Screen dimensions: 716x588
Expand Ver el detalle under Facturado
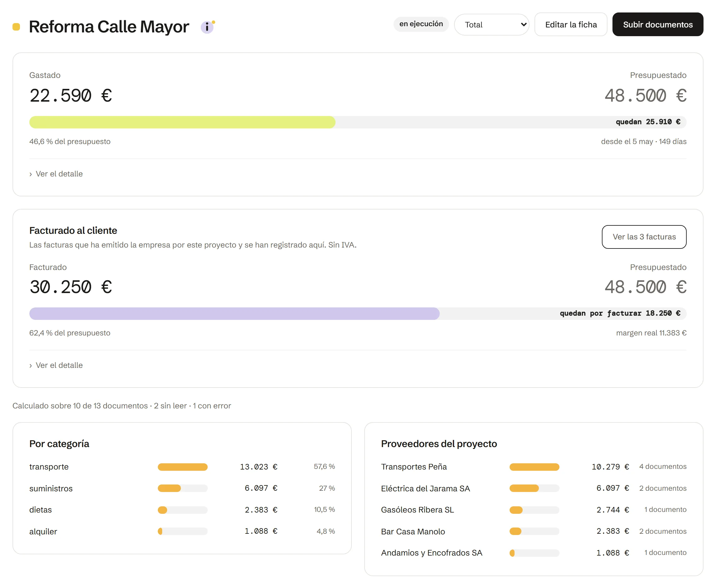pos(56,365)
